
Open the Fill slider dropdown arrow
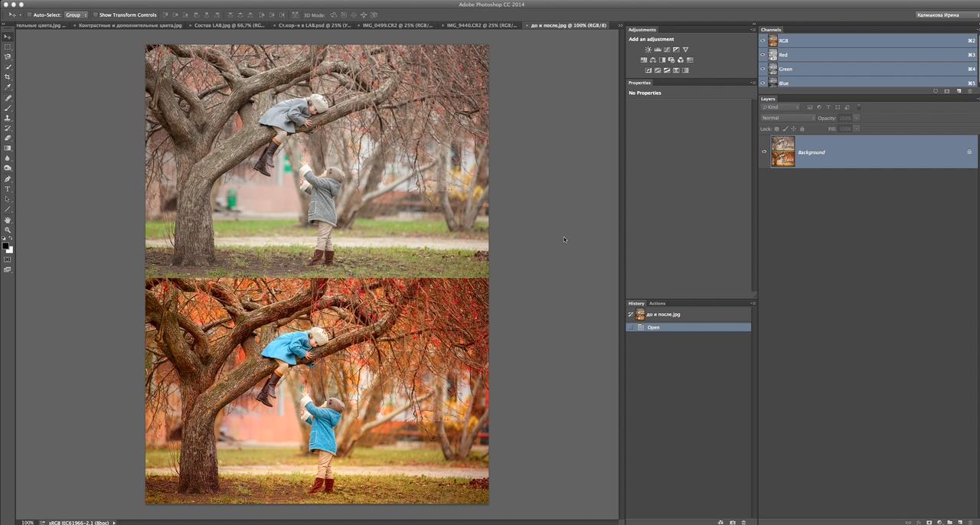(x=857, y=129)
